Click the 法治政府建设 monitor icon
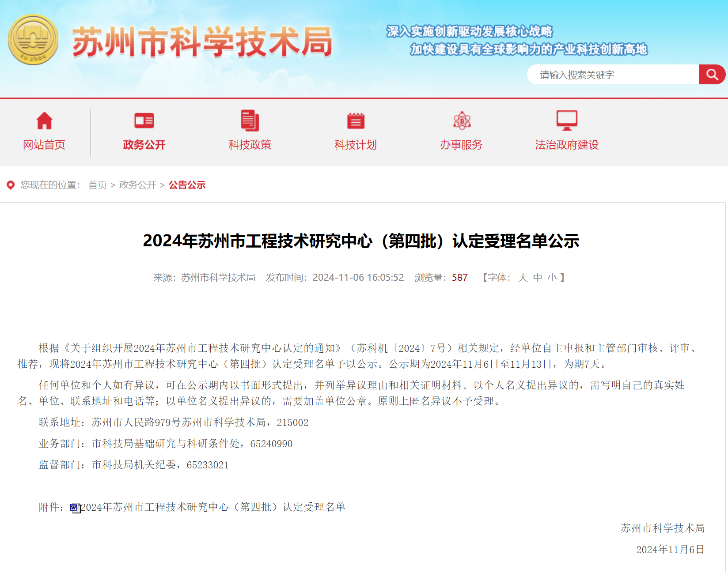The height and width of the screenshot is (573, 728). pos(567,121)
